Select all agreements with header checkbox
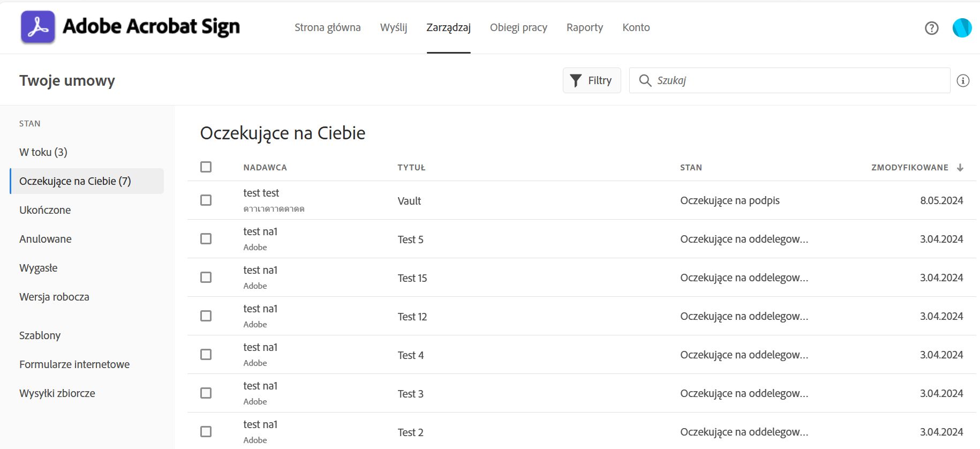The width and height of the screenshot is (980, 449). pyautogui.click(x=206, y=167)
